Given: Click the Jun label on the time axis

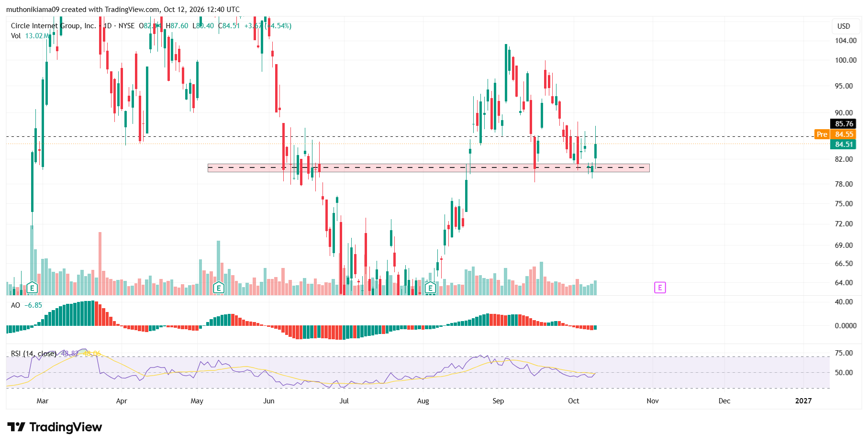Looking at the screenshot, I should pyautogui.click(x=269, y=401).
